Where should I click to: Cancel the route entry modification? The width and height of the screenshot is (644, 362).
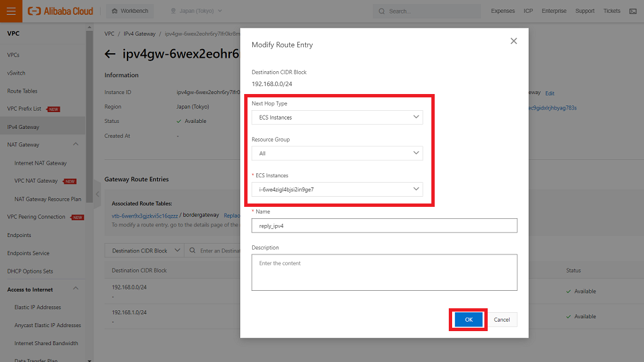(x=502, y=320)
